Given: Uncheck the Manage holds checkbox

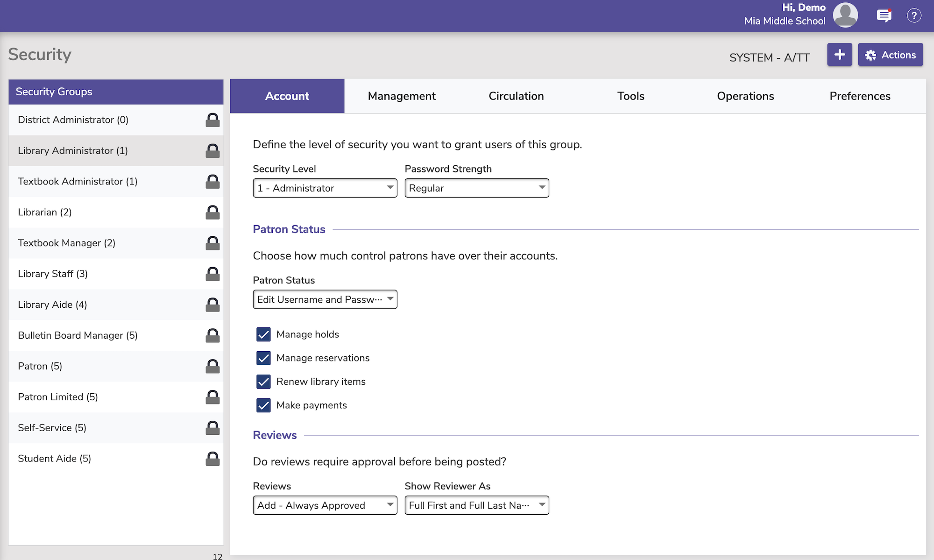Looking at the screenshot, I should coord(263,334).
